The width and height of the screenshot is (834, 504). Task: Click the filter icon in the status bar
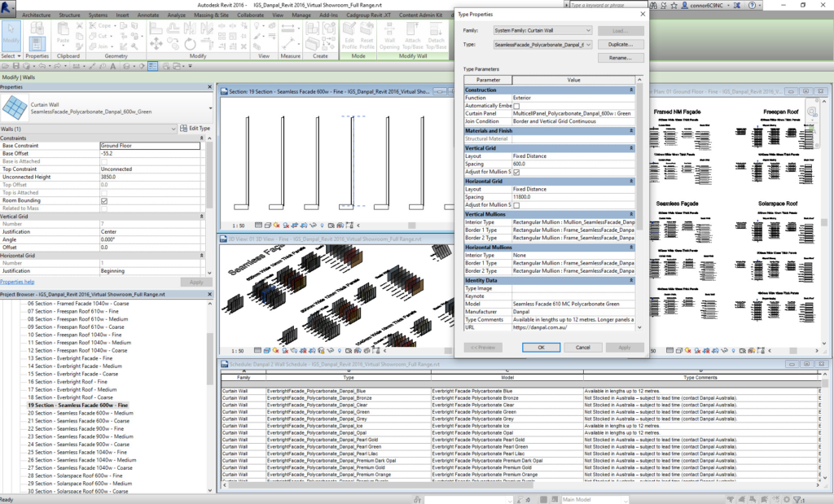(x=797, y=500)
